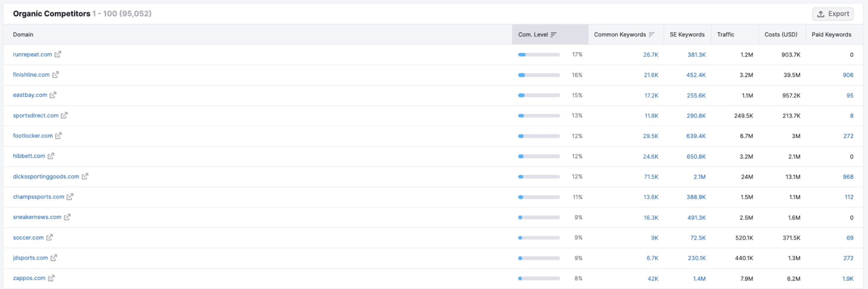This screenshot has width=868, height=289.
Task: Click the Traffic column header
Action: click(726, 35)
